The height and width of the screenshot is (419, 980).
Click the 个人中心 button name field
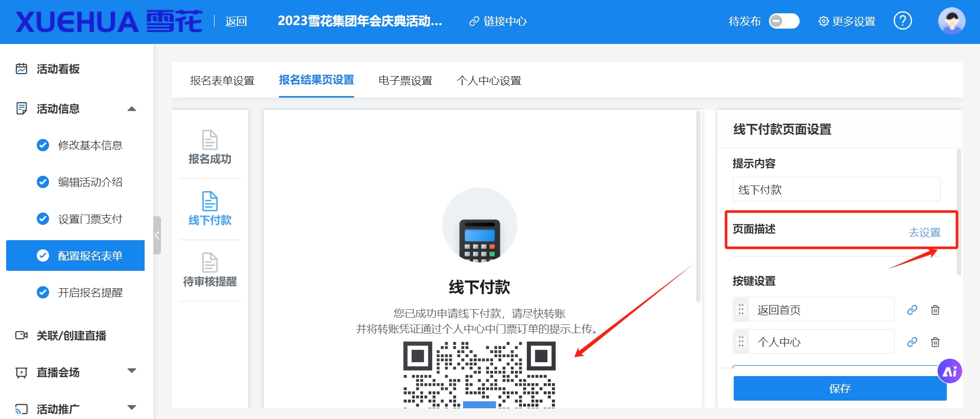(x=822, y=342)
